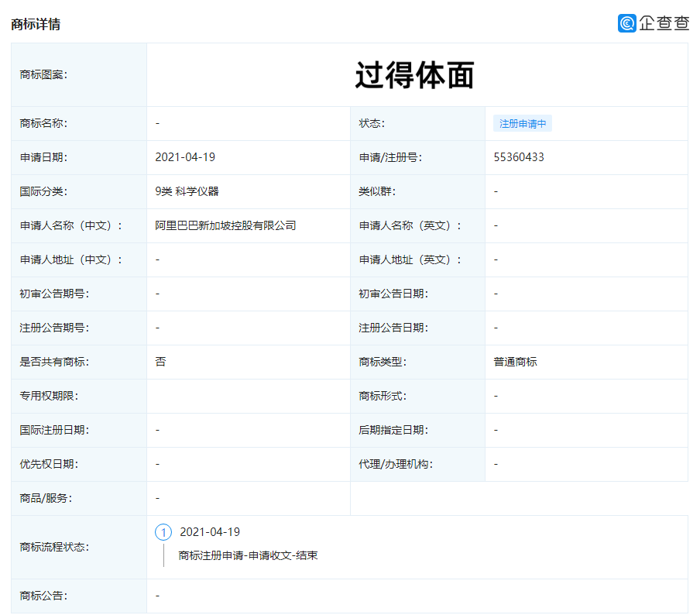The image size is (700, 615).
Task: Click the 过得体面 trademark image
Action: point(414,75)
